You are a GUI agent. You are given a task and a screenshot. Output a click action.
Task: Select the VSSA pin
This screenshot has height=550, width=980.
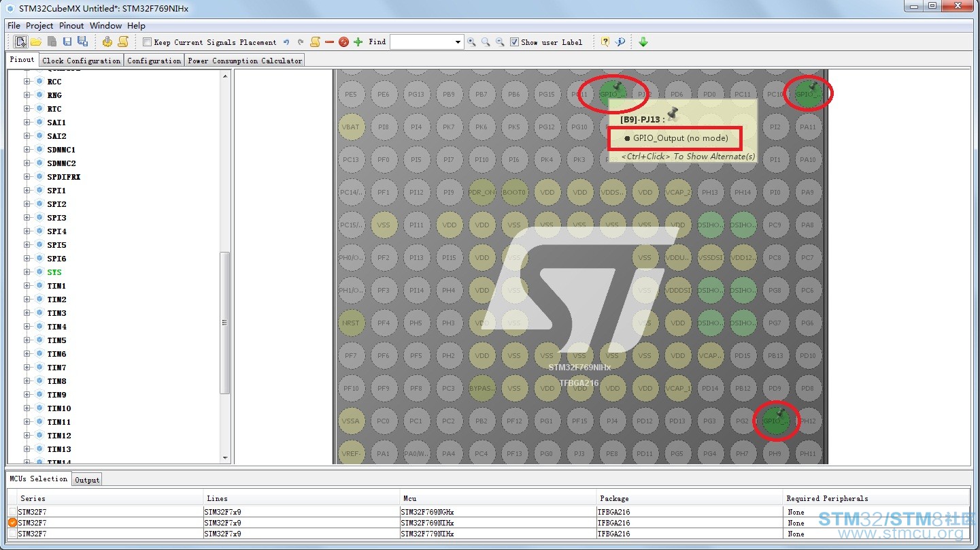point(350,421)
